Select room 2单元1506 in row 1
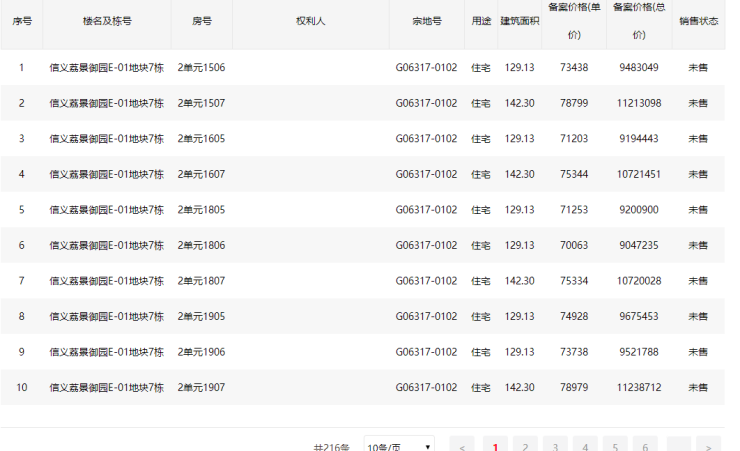The width and height of the screenshot is (740, 451). coord(201,68)
